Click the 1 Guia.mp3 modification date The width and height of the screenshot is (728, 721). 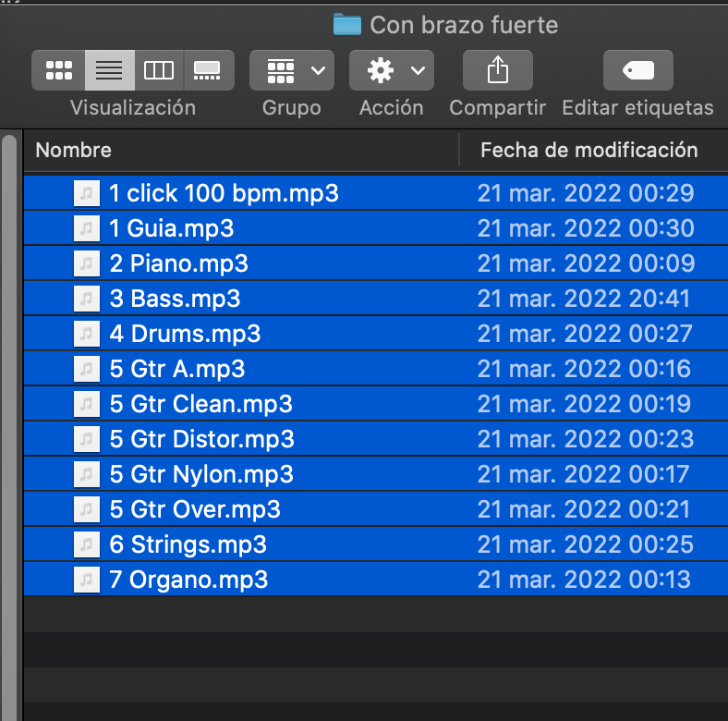tap(585, 228)
